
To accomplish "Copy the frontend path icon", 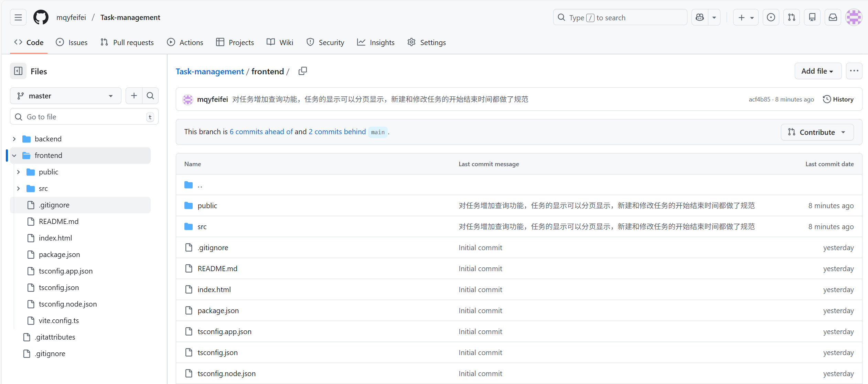I will point(302,71).
